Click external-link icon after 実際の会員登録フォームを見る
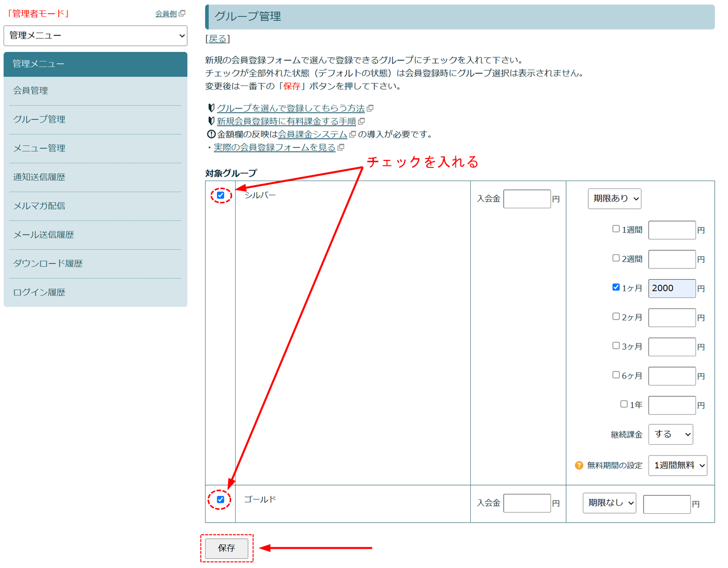The image size is (728, 568). (341, 147)
